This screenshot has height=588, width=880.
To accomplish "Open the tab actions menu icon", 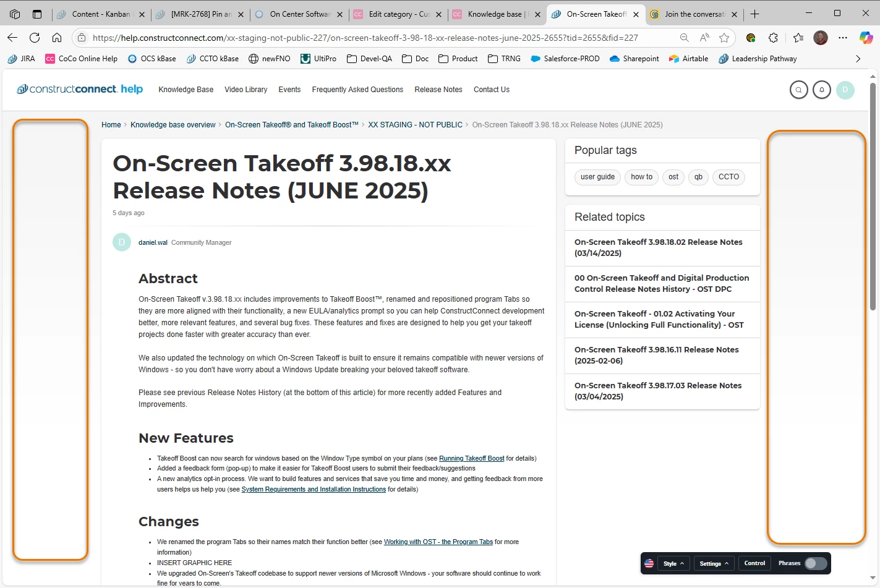I will pyautogui.click(x=37, y=14).
